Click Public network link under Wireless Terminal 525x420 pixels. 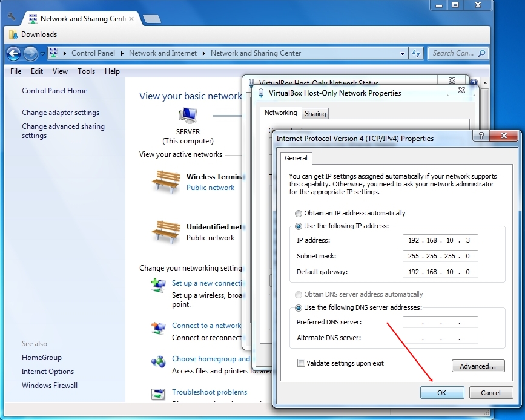(x=210, y=188)
